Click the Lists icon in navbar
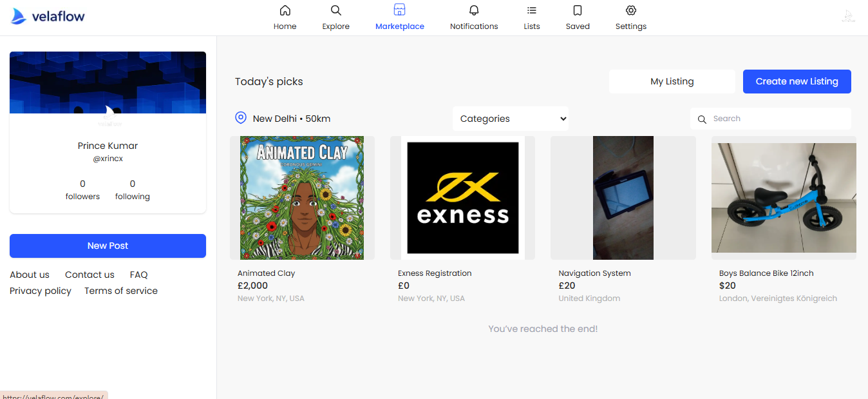 pyautogui.click(x=531, y=10)
